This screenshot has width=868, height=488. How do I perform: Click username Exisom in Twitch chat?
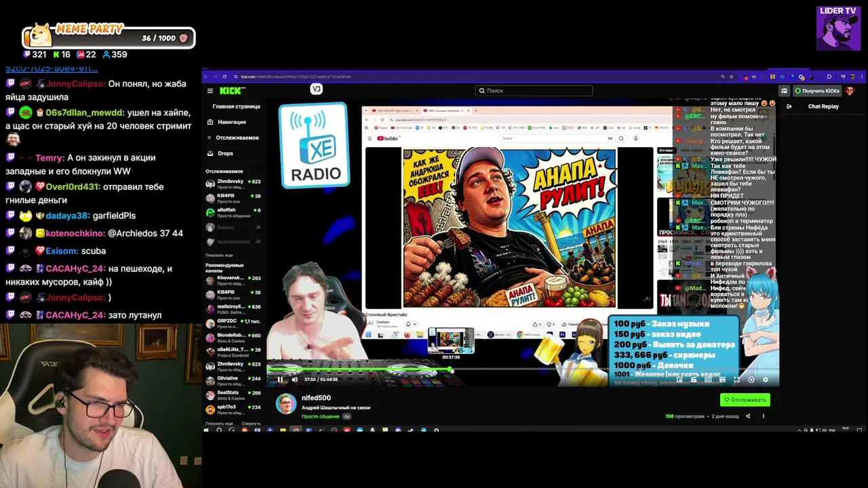pos(62,251)
